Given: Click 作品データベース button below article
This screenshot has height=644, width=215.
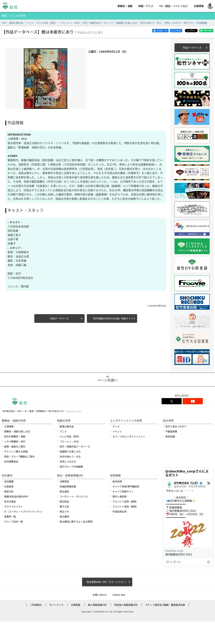Looking at the screenshot, I should pos(59,318).
